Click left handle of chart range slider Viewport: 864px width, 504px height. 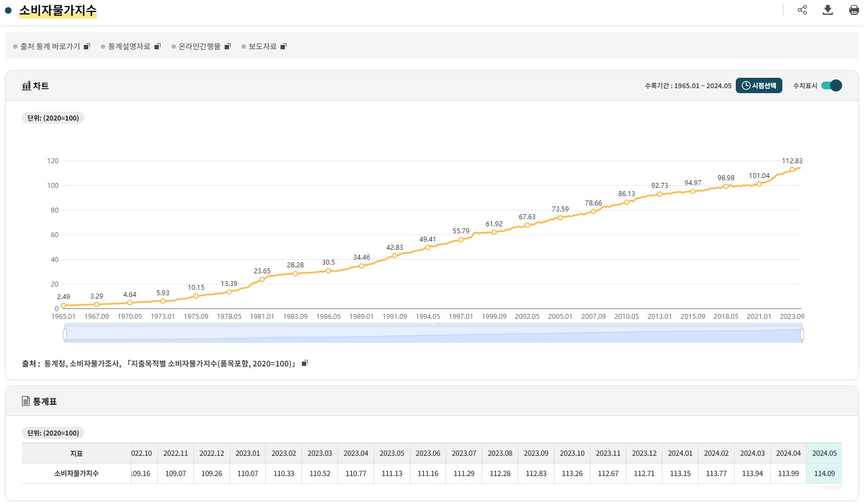click(65, 334)
